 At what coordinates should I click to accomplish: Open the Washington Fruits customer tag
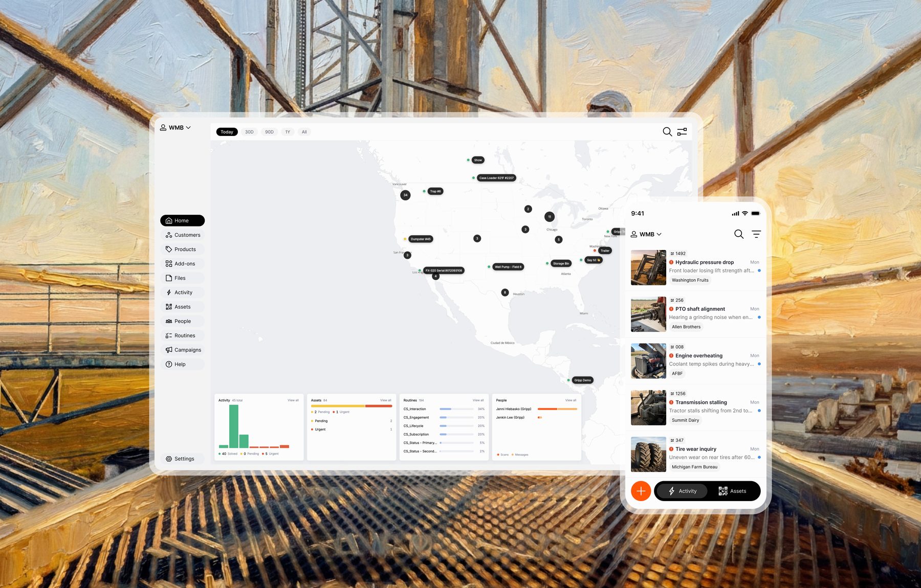coord(690,280)
